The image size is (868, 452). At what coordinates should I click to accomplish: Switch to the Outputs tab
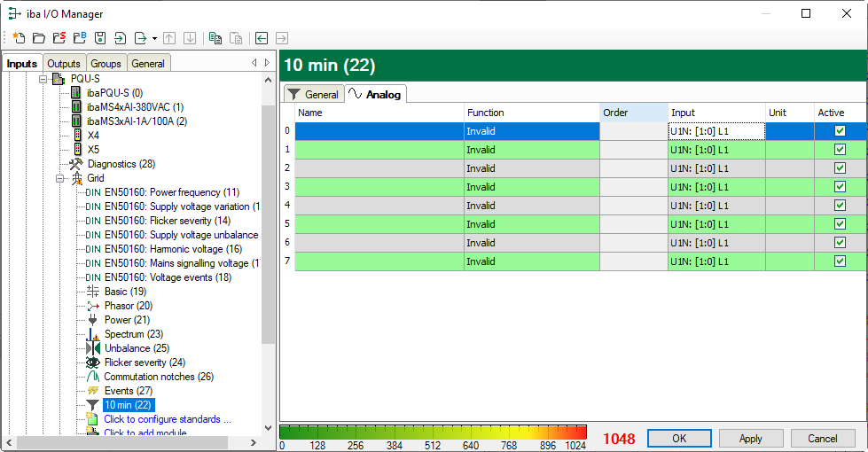pos(64,64)
